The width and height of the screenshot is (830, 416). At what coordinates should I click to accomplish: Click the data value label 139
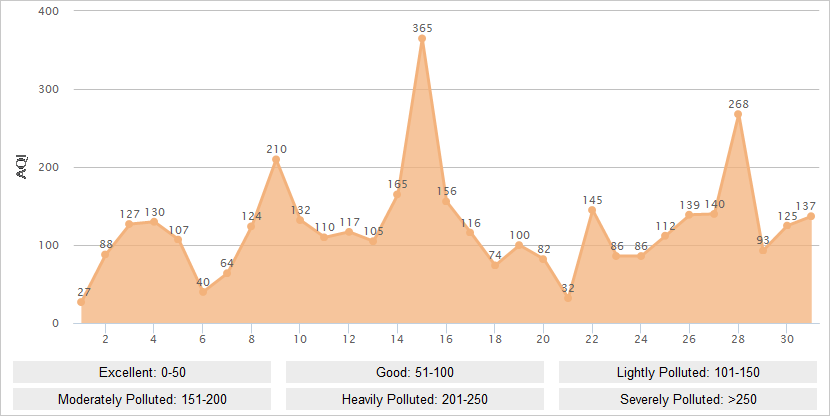coord(690,205)
